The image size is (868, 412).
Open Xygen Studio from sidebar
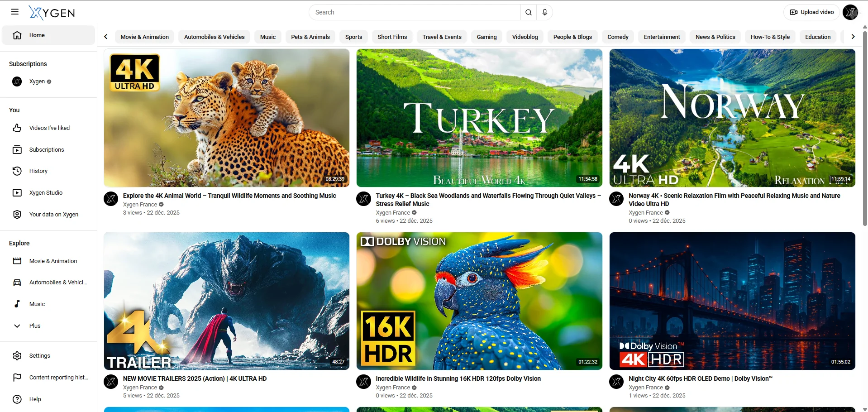pos(46,193)
